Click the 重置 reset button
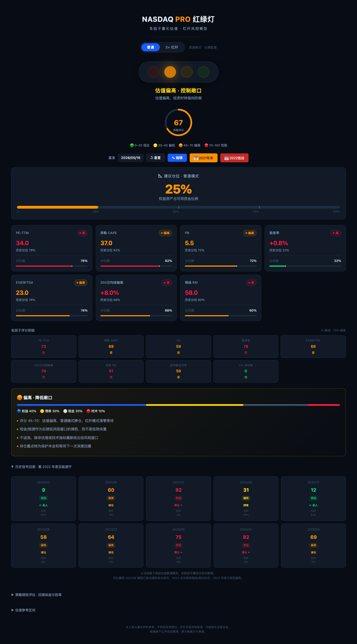The height and width of the screenshot is (644, 357). 155,158
